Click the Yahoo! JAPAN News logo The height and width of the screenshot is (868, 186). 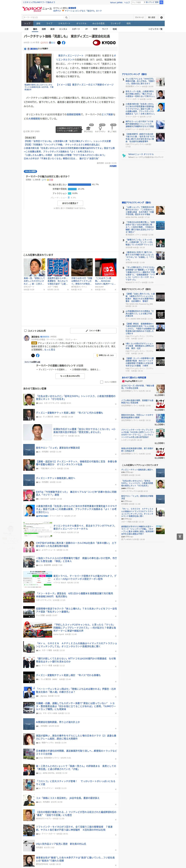[37, 9]
